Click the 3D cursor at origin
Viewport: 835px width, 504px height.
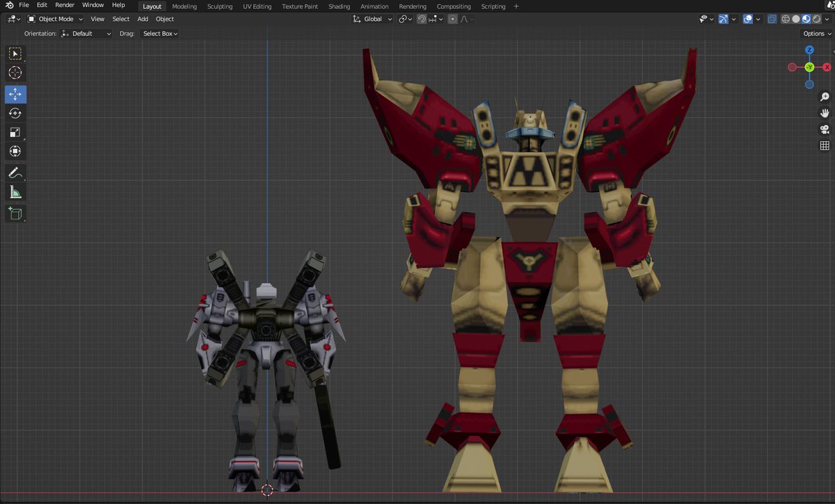click(267, 490)
